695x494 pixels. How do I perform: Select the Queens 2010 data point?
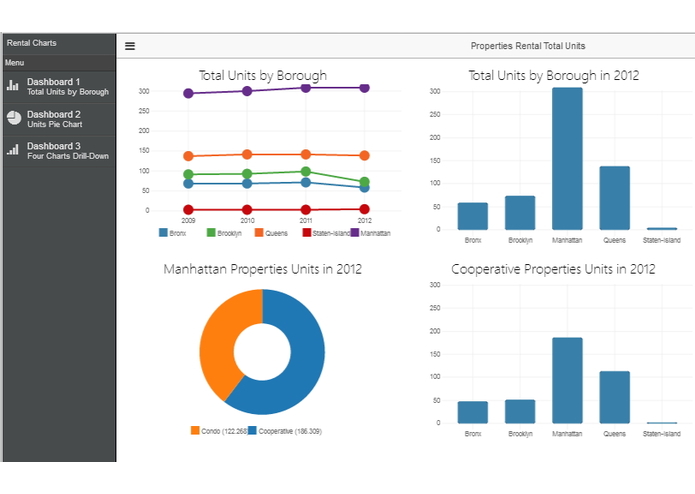[247, 154]
